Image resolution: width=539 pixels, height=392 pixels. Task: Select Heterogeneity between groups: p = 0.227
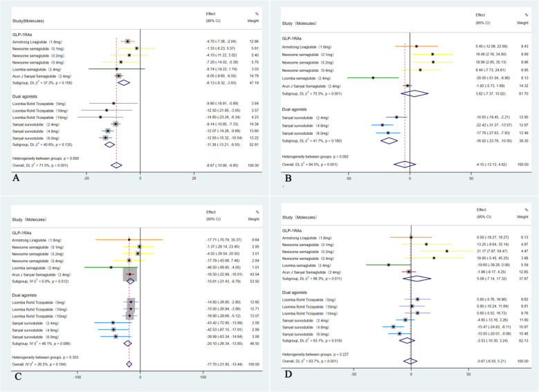316,354
